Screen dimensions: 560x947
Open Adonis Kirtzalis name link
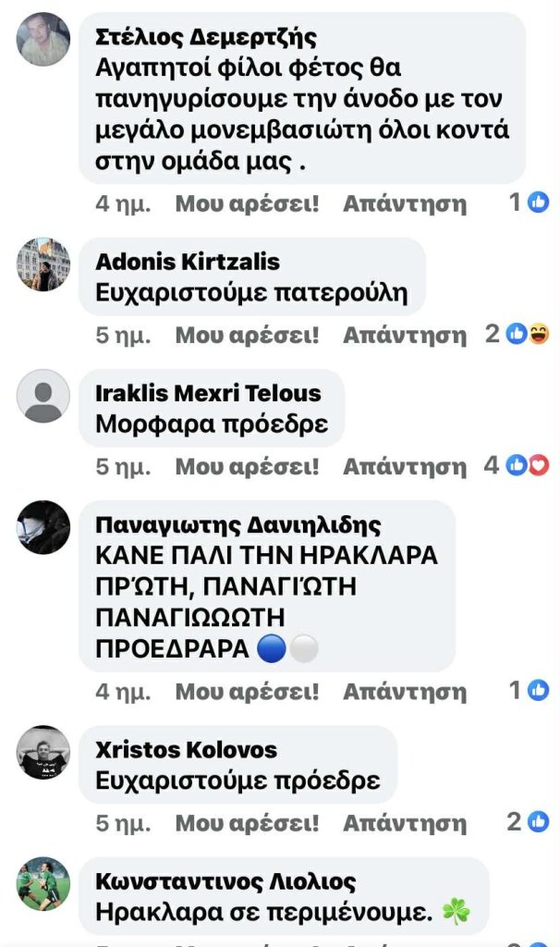pyautogui.click(x=188, y=262)
